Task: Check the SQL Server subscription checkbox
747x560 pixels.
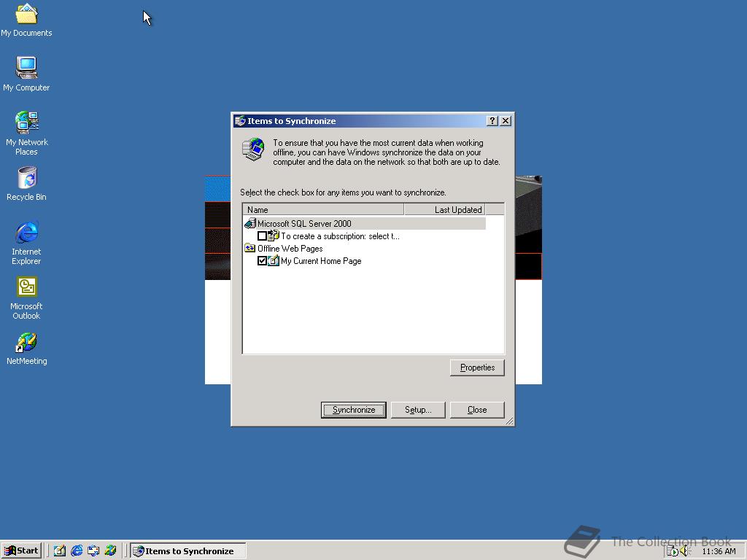Action: coord(262,236)
